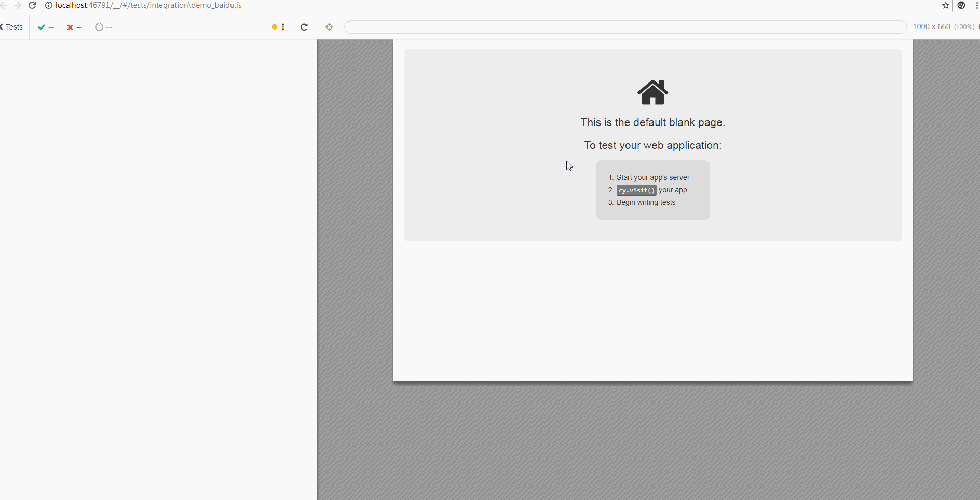Click the site information icon in the address bar
Image resolution: width=980 pixels, height=500 pixels.
pyautogui.click(x=49, y=5)
